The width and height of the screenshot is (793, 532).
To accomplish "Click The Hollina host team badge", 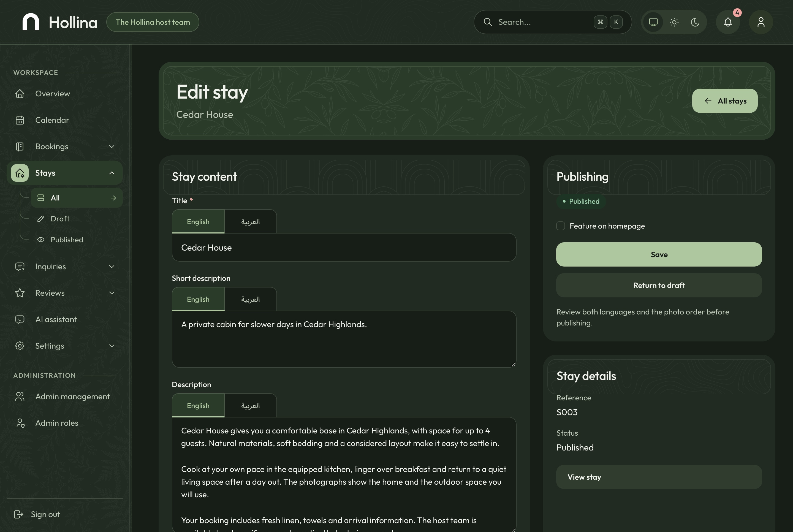I will pos(153,22).
